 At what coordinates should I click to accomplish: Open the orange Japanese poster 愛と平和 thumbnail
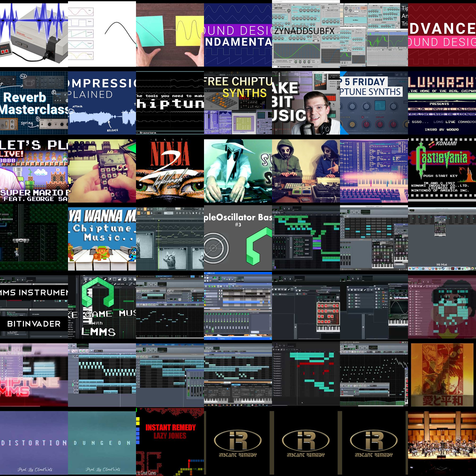[x=442, y=375]
